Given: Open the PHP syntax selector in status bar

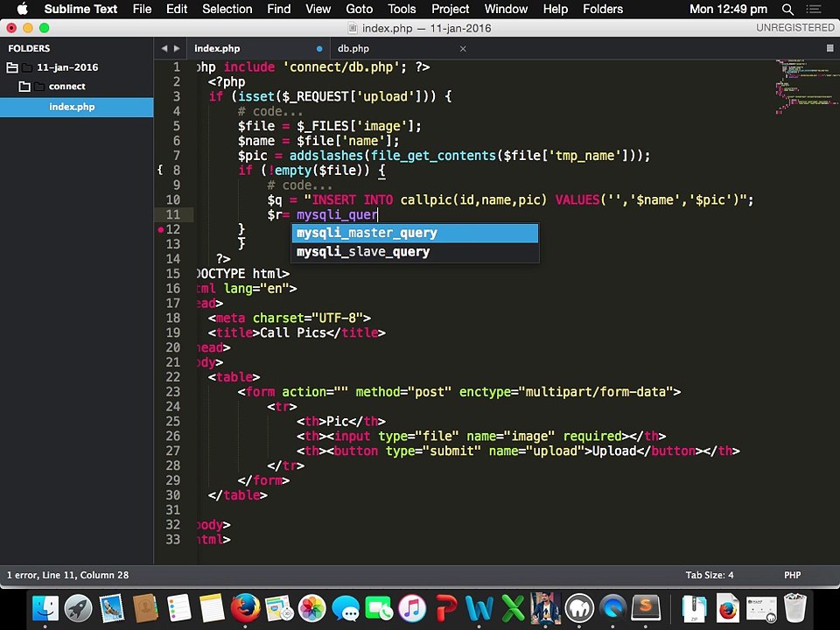Looking at the screenshot, I should tap(792, 575).
